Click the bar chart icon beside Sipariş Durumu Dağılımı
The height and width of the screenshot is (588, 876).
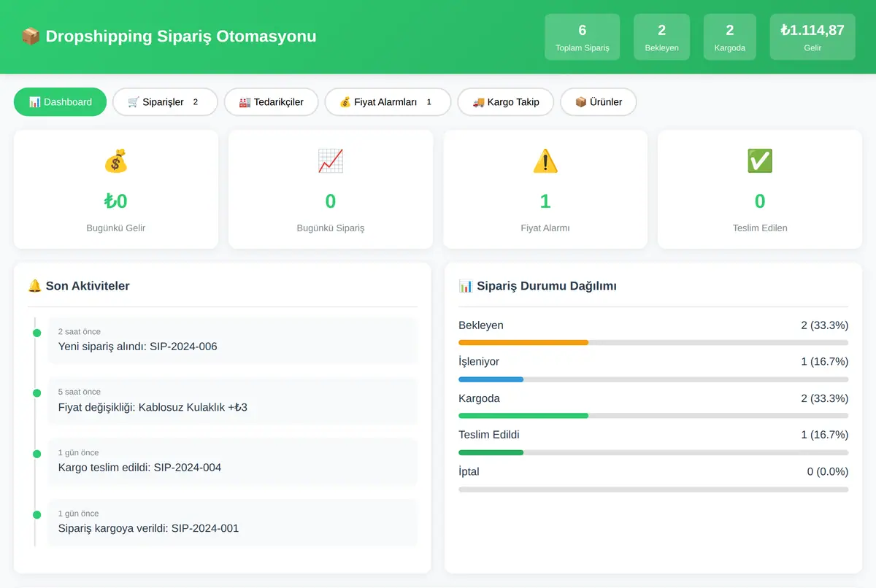(x=465, y=286)
